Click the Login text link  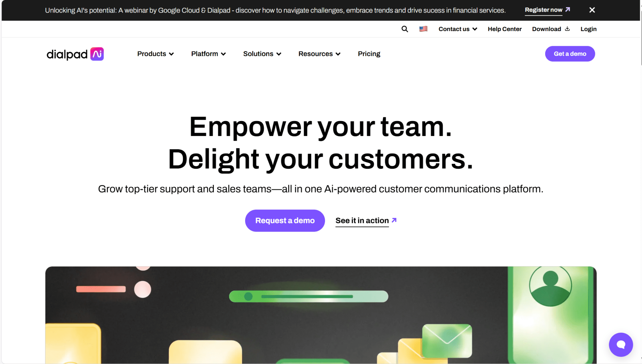(x=589, y=29)
